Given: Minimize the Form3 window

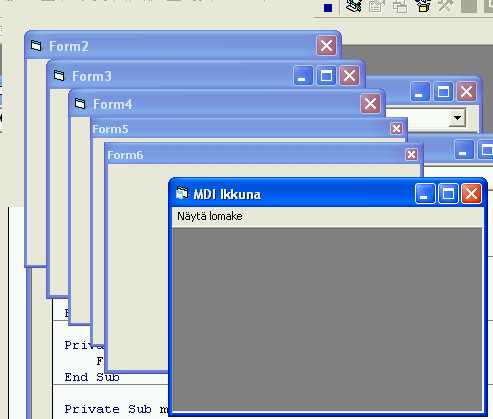Looking at the screenshot, I should click(x=303, y=76).
